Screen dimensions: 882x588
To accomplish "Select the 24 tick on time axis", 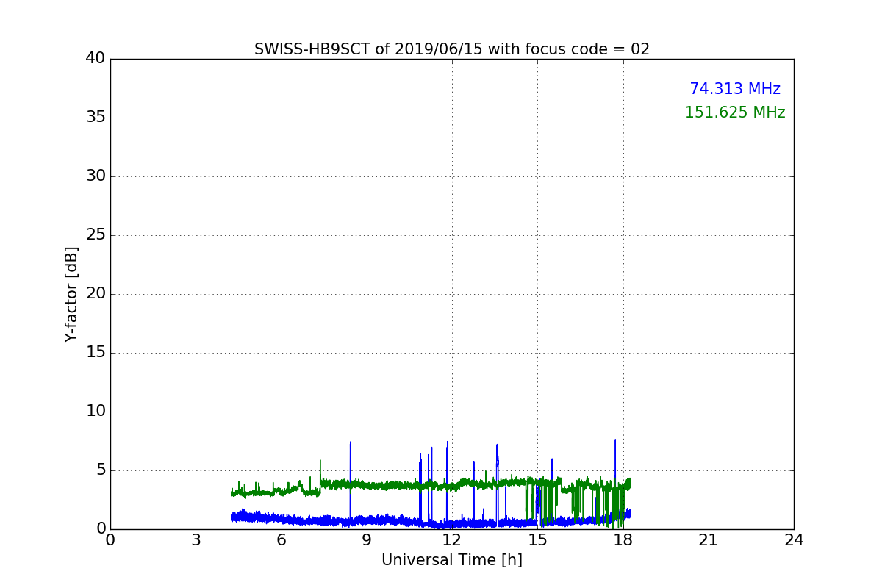I will point(794,540).
